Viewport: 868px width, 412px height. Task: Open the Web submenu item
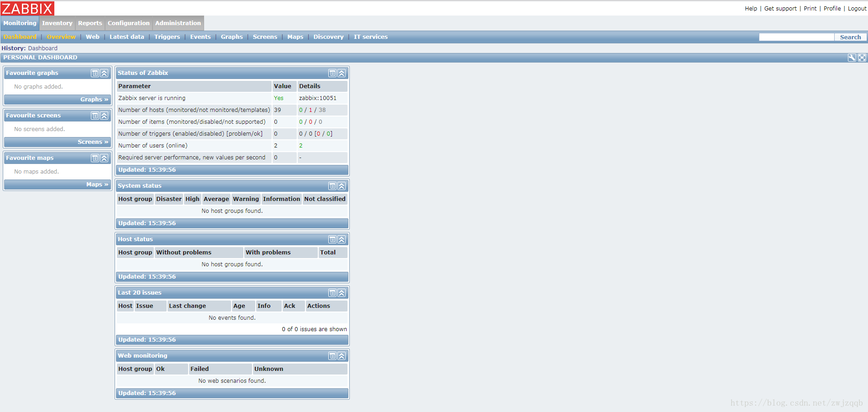tap(93, 37)
